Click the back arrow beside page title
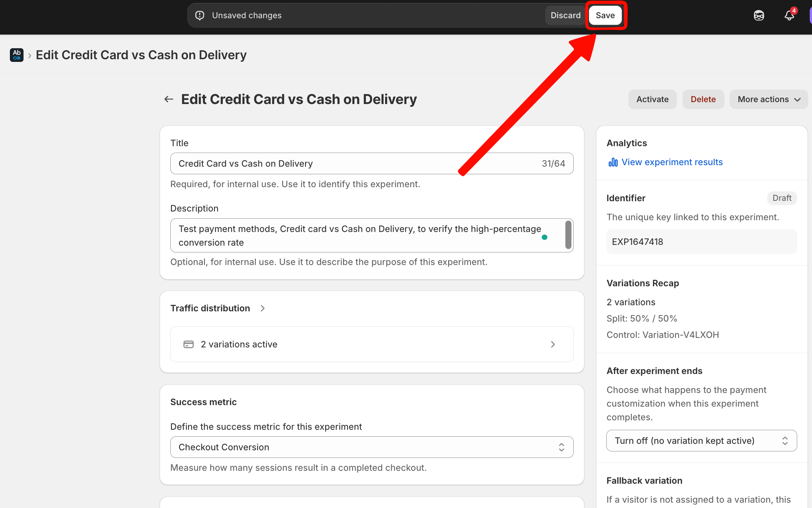 (169, 99)
